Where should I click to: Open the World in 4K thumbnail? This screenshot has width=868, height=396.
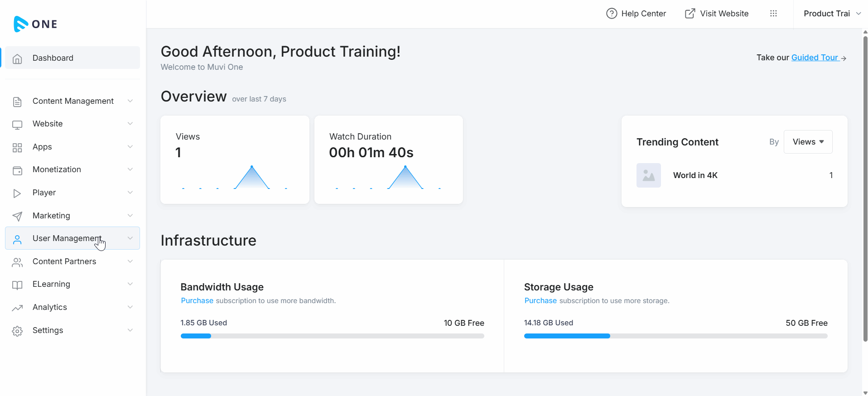pyautogui.click(x=648, y=175)
